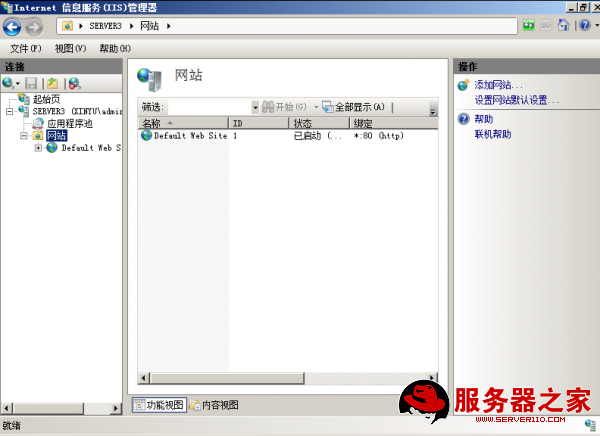
Task: Go to Home via house icon
Action: 563,26
